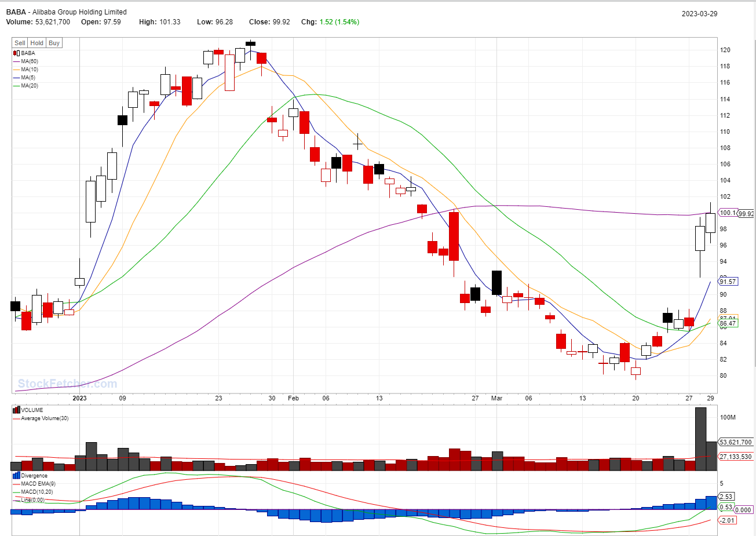Click the 120 price axis label

(x=725, y=50)
